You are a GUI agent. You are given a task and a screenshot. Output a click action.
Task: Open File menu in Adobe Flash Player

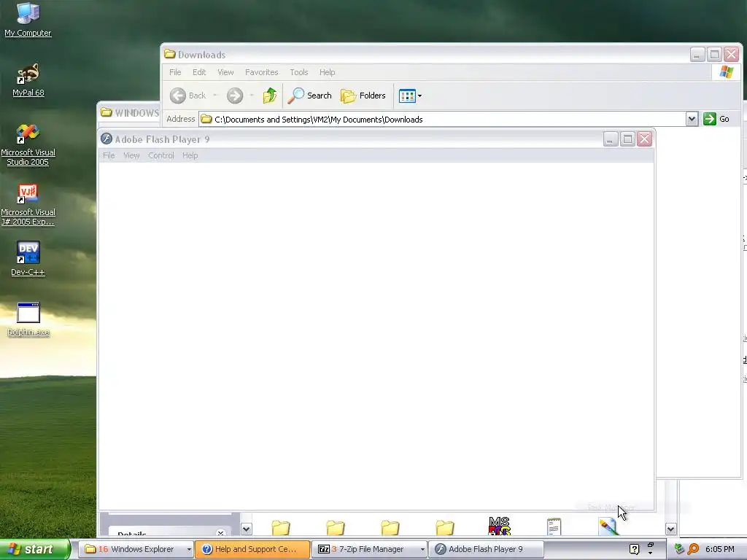tap(109, 155)
